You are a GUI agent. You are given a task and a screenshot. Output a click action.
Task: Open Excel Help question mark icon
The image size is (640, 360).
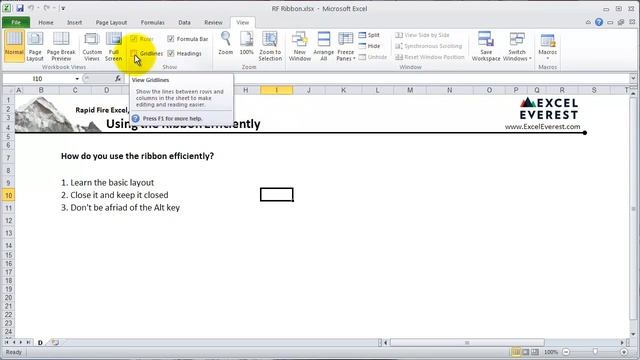coord(599,22)
